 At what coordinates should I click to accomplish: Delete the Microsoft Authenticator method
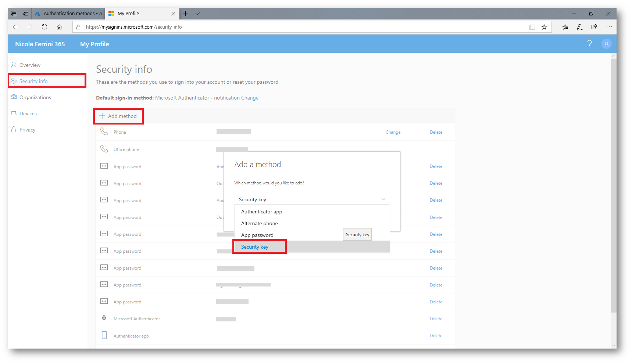(436, 319)
